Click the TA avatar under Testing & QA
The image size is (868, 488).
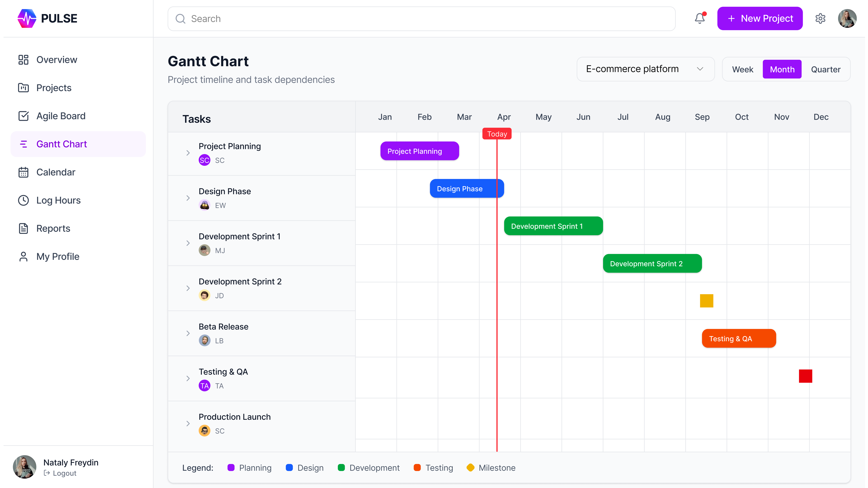(x=204, y=386)
